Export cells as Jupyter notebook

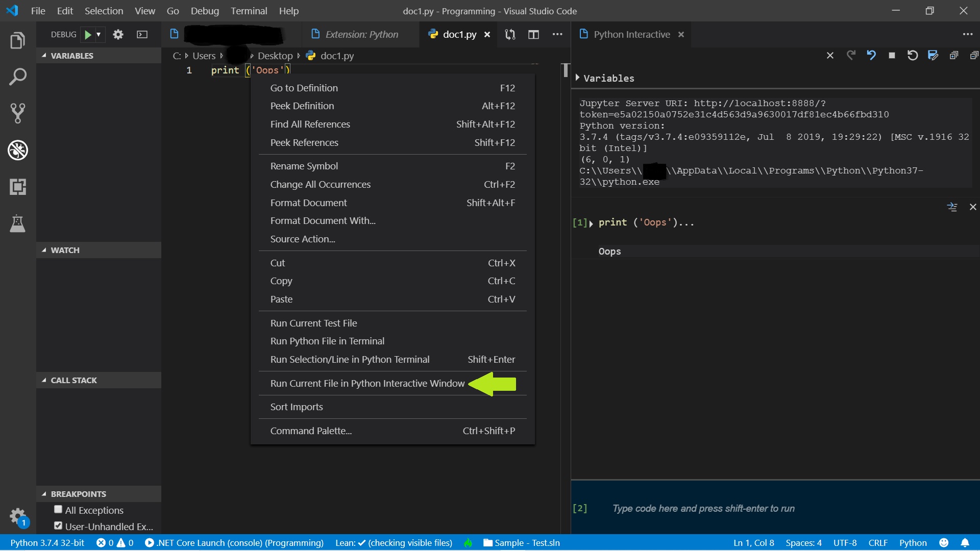coord(933,55)
